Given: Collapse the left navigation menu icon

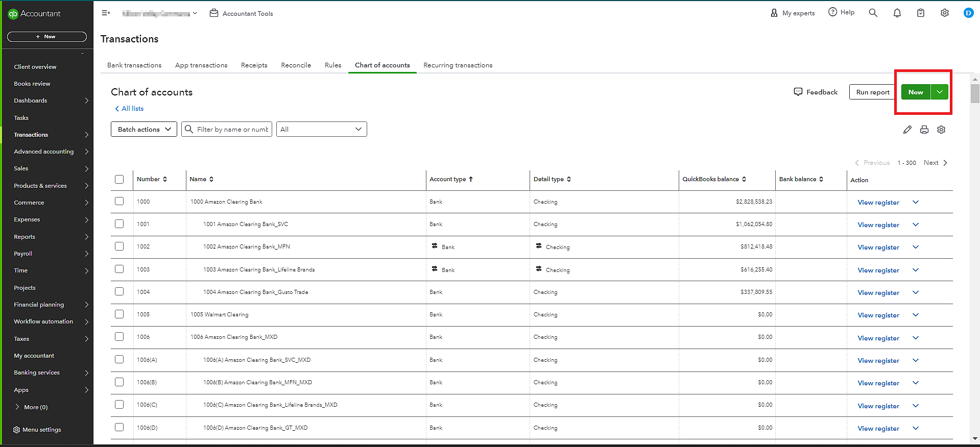Looking at the screenshot, I should [x=106, y=13].
